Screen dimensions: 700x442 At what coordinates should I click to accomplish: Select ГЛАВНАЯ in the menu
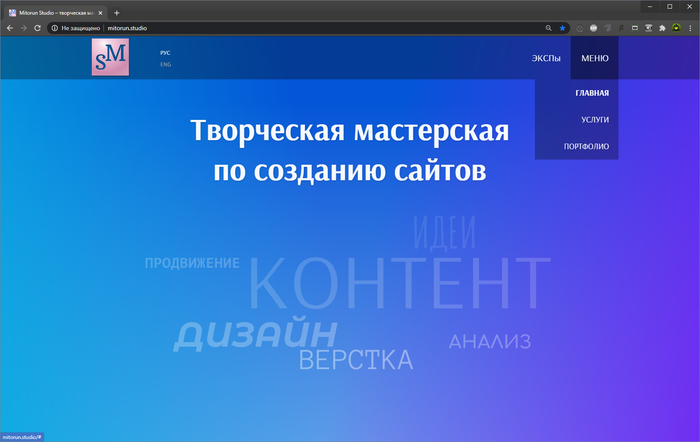[592, 93]
